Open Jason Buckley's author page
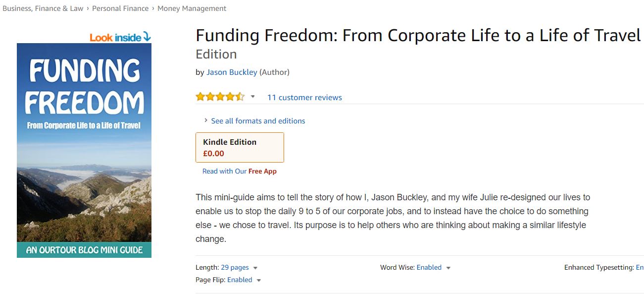 click(232, 71)
